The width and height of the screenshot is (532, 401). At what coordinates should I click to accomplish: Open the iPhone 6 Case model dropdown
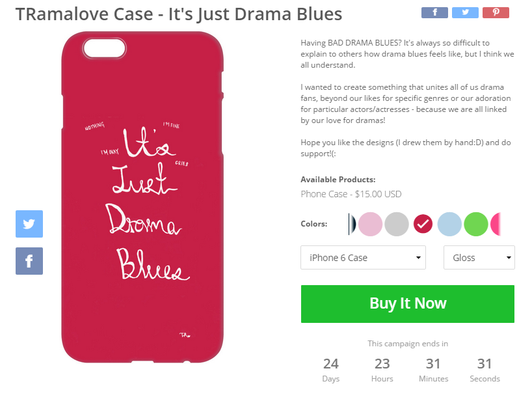coord(363,257)
